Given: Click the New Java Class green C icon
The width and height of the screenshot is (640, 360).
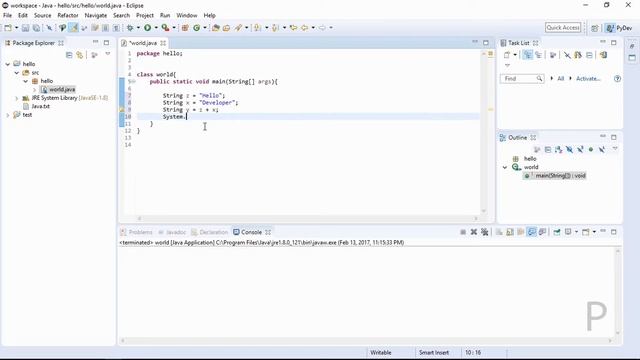Looking at the screenshot, I should [196, 28].
